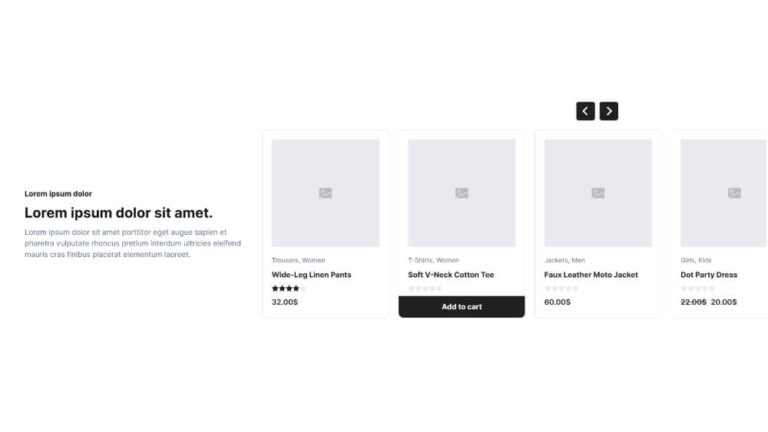Click the Girls category link

pos(688,260)
